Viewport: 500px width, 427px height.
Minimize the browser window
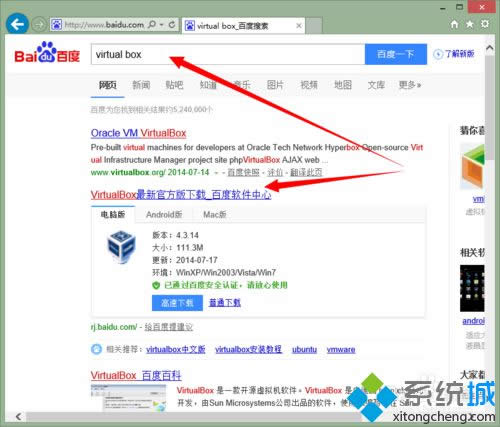coord(443,8)
